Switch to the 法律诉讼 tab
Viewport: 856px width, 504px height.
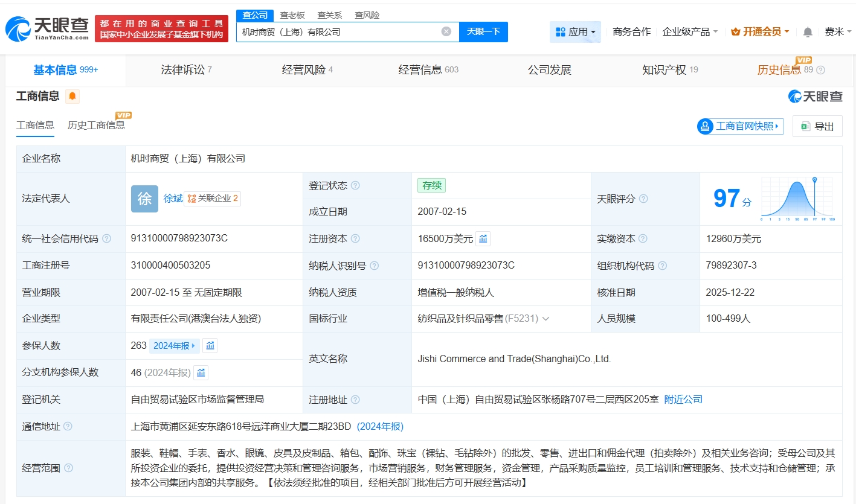click(186, 70)
